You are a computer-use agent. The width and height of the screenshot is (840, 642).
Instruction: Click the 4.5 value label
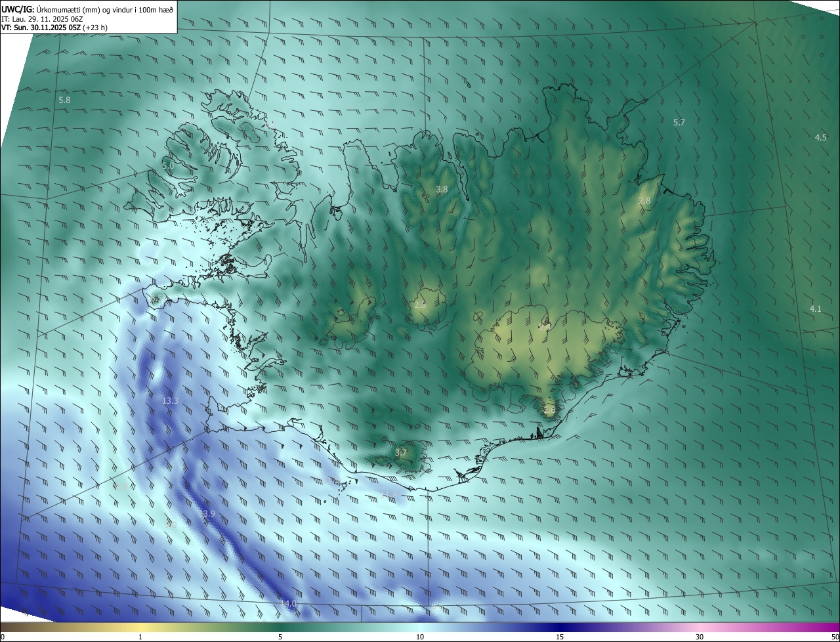[821, 137]
